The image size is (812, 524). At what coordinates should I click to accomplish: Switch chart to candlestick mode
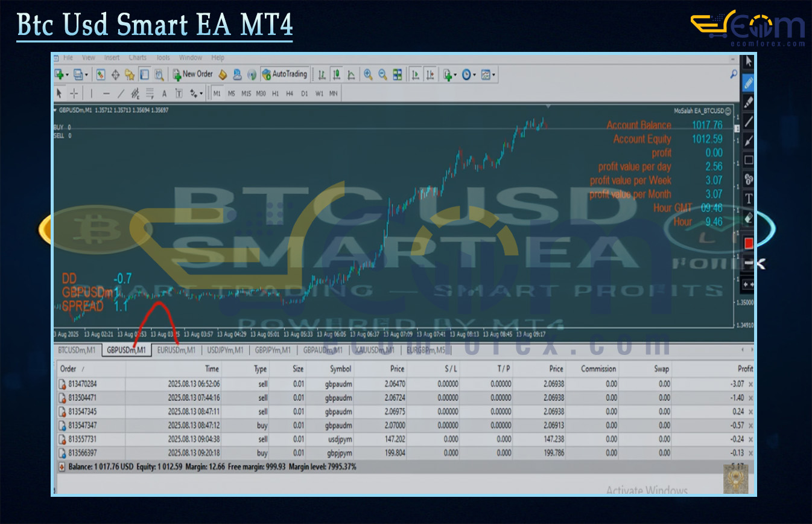tap(336, 74)
